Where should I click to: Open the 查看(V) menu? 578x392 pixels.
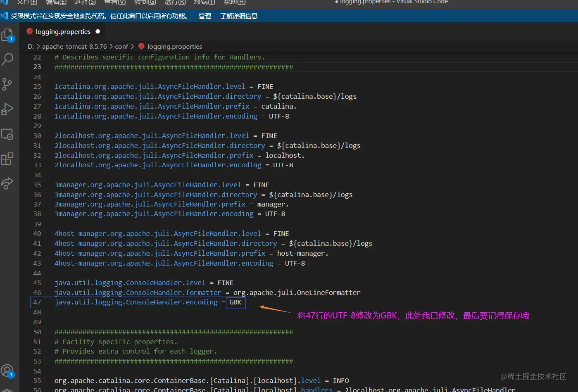(x=115, y=2)
